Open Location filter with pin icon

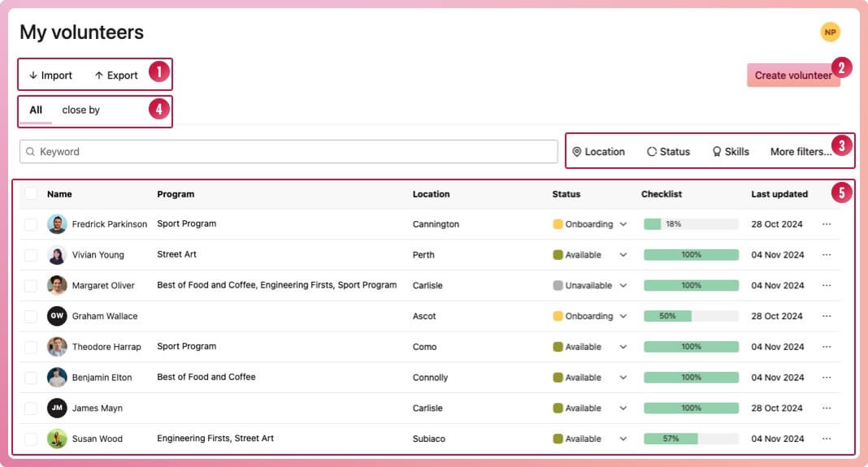598,152
